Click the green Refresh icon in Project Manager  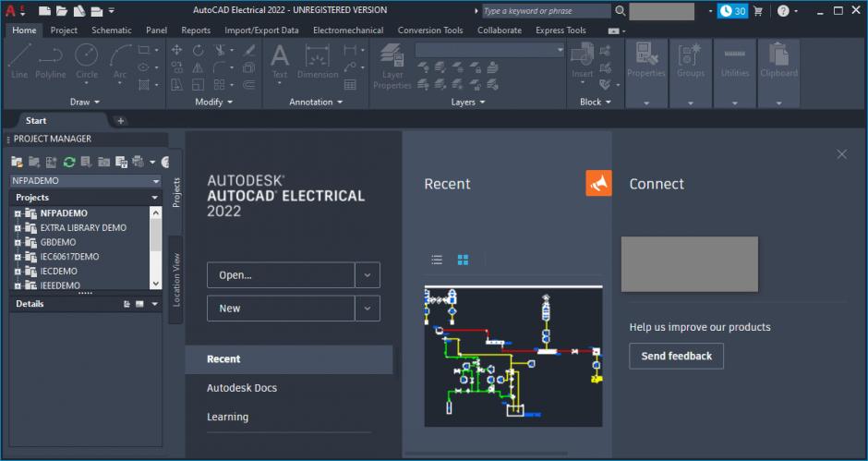pyautogui.click(x=69, y=162)
